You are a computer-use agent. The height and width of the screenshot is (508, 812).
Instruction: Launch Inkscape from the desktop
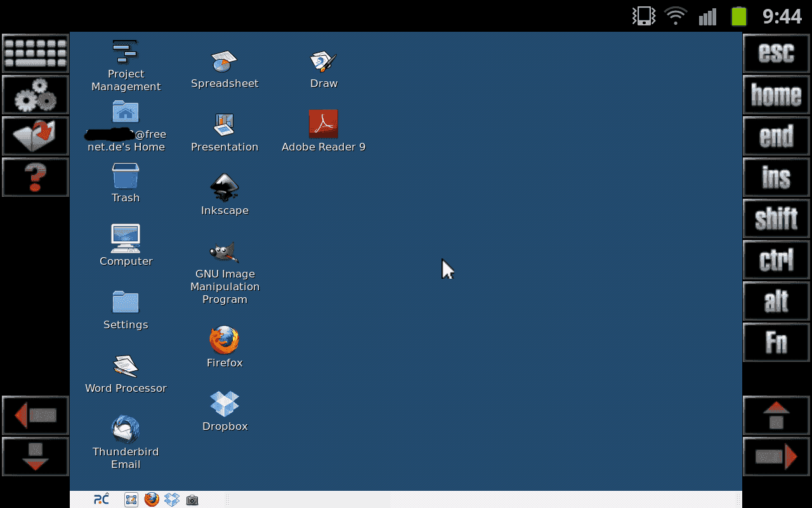pos(224,188)
